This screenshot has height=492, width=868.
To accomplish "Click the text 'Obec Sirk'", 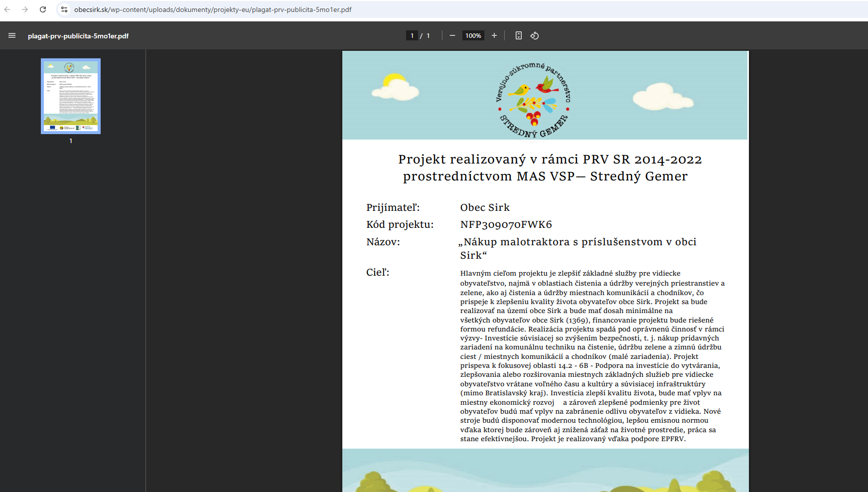I will (485, 207).
